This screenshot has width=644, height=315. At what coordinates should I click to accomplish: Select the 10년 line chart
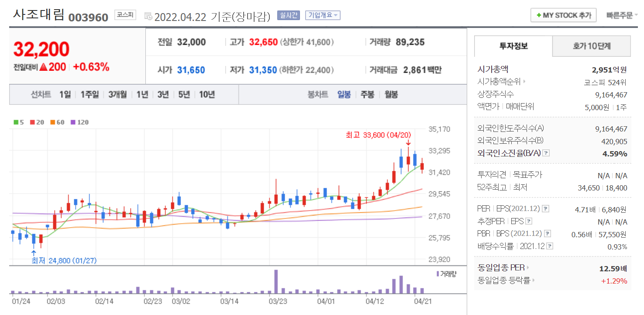pos(207,94)
